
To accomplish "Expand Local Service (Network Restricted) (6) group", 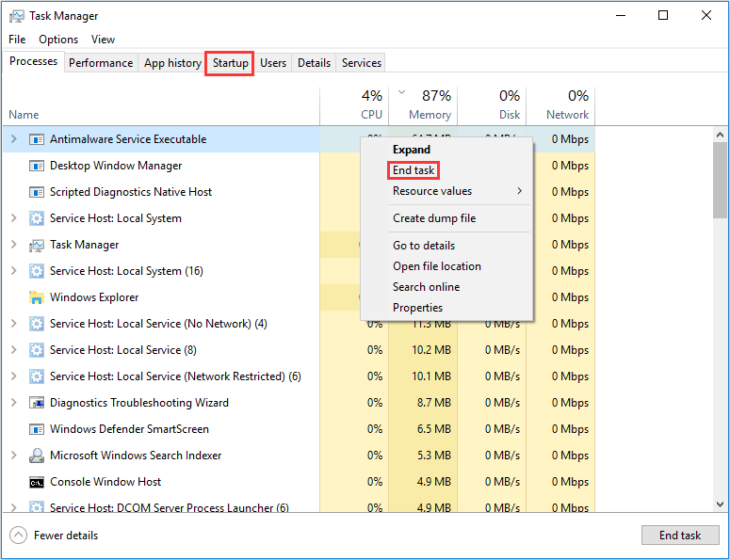I will coord(14,376).
